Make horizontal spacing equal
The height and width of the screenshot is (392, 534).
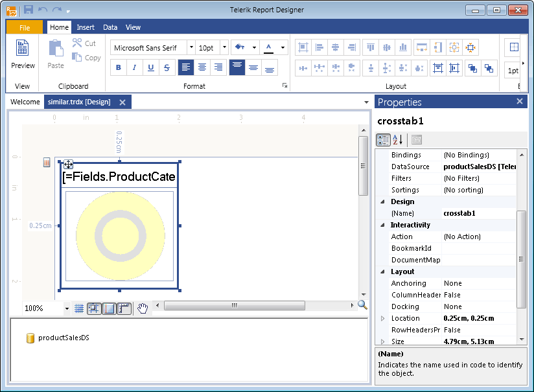point(303,68)
